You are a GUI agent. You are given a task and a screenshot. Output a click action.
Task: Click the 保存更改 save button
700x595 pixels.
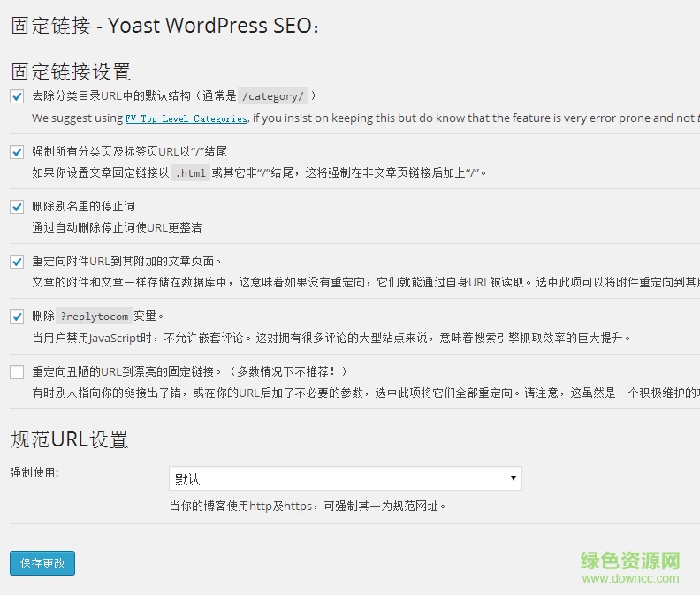point(42,563)
